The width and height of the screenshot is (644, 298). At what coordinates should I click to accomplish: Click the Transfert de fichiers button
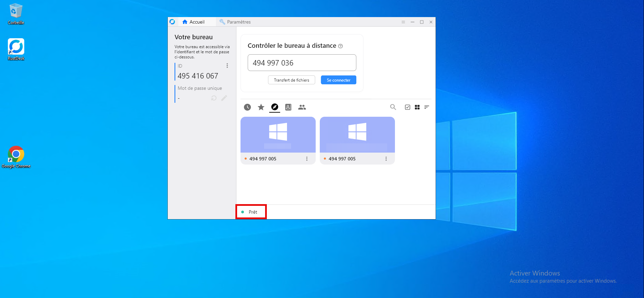[291, 80]
